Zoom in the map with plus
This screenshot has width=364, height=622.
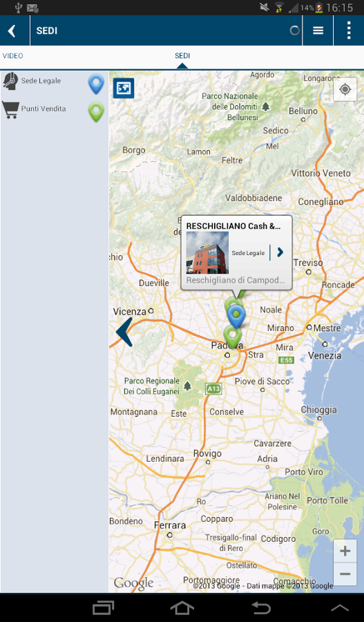pos(345,551)
